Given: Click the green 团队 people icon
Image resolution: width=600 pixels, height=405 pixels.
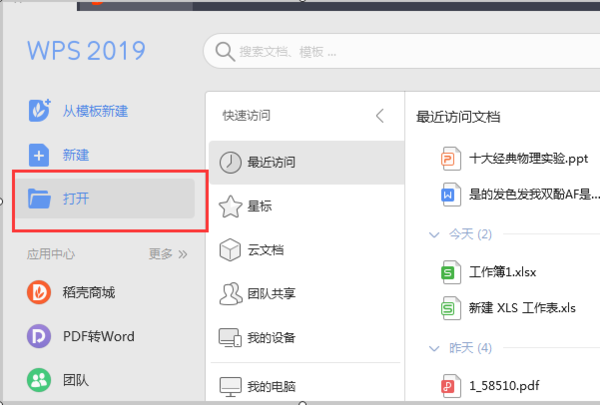Looking at the screenshot, I should 39,380.
